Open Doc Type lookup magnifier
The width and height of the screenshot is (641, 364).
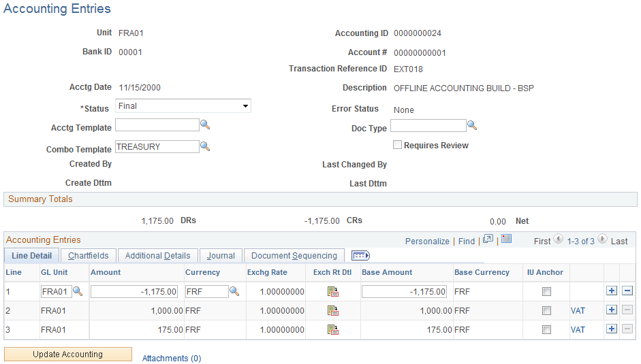[472, 125]
